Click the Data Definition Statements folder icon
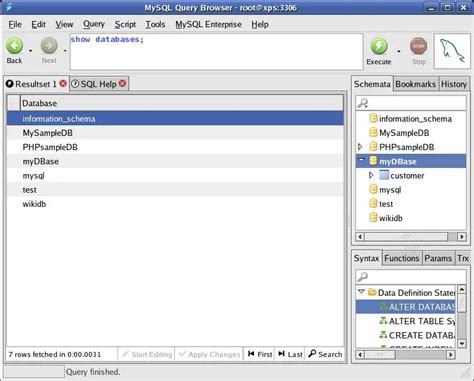The height and width of the screenshot is (381, 474). click(x=372, y=292)
